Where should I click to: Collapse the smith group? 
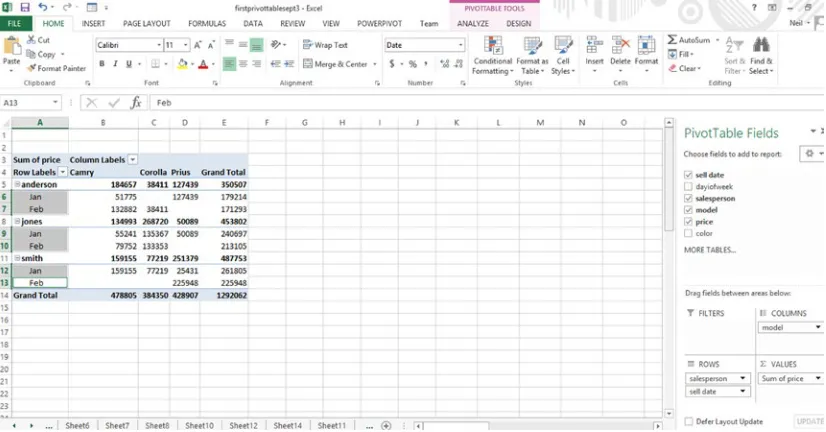click(17, 258)
